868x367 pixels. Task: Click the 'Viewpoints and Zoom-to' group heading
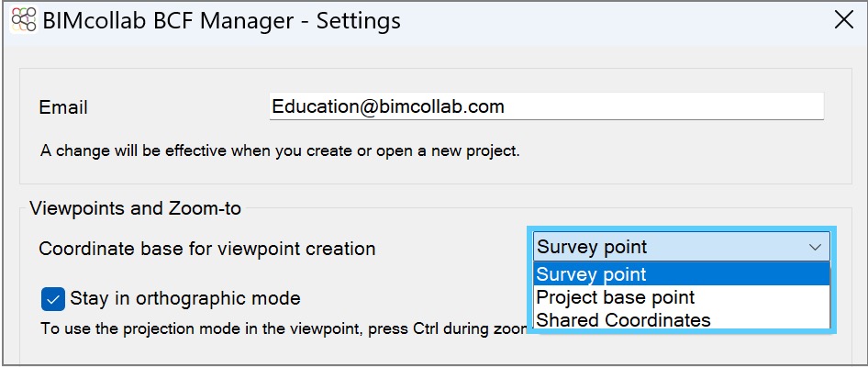(x=135, y=208)
